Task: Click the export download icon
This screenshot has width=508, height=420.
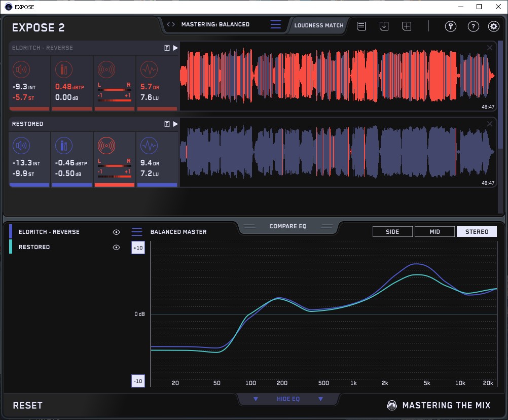Action: [384, 26]
